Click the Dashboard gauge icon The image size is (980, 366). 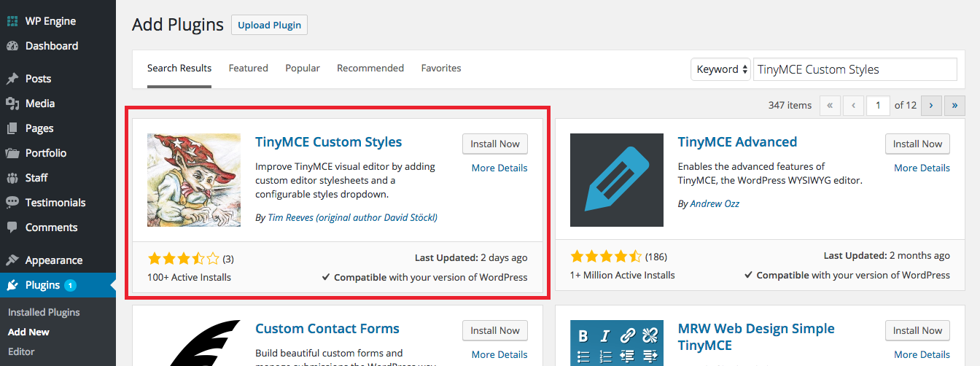[x=12, y=46]
